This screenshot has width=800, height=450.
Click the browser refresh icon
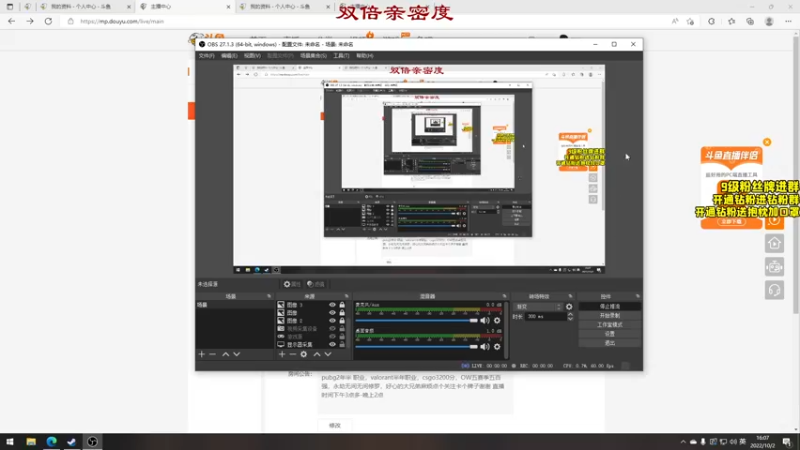click(48, 21)
